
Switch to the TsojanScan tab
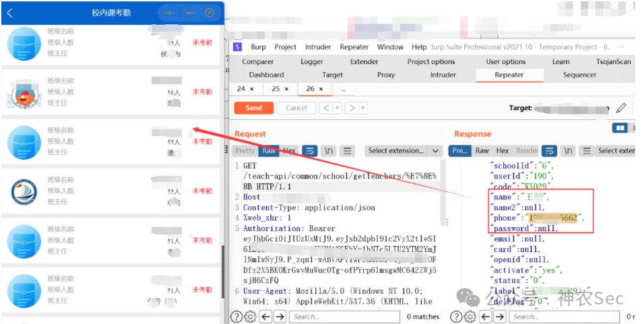[614, 61]
